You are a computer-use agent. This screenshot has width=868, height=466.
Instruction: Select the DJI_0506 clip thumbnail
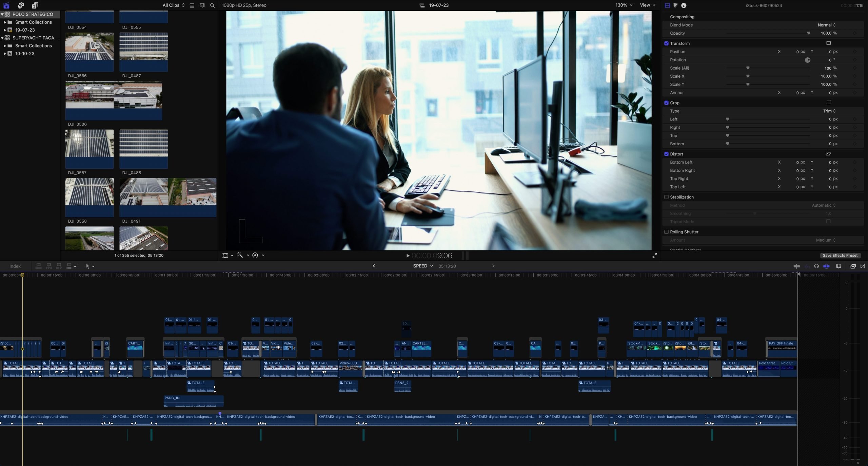tap(114, 100)
